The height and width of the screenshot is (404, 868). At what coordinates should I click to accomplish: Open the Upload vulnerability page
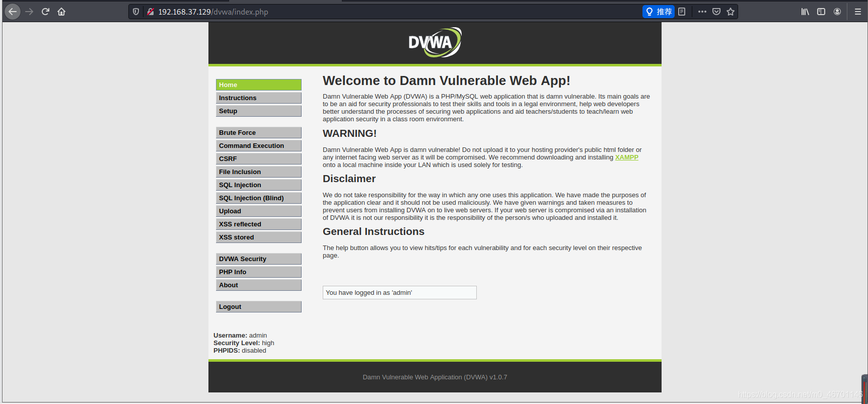[x=259, y=211]
